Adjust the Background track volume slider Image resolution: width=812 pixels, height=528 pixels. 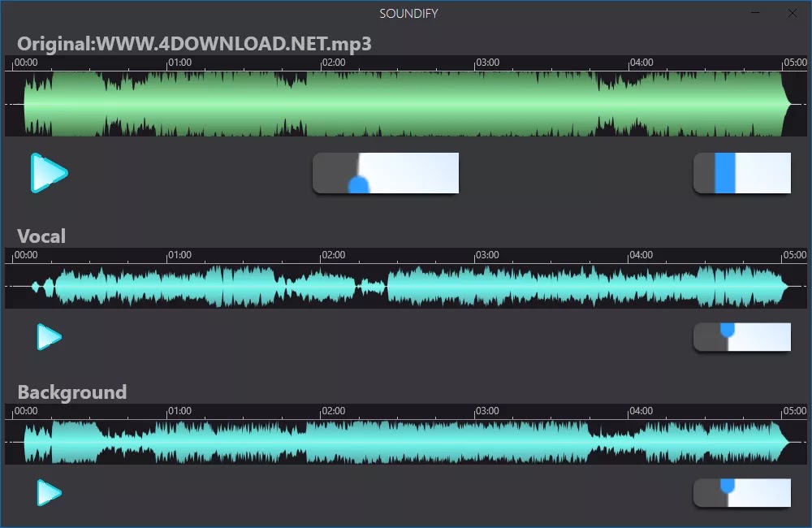pyautogui.click(x=742, y=493)
